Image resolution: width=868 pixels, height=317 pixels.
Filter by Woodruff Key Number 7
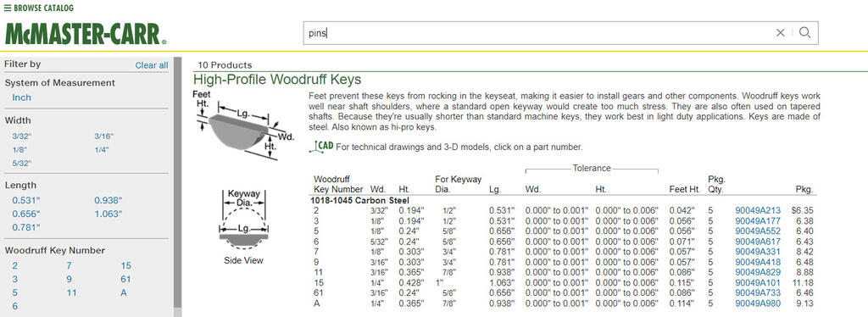[x=70, y=266]
